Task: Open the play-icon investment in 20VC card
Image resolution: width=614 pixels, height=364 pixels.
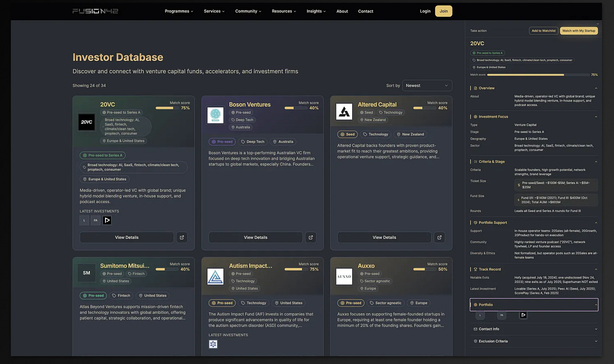Action: (107, 220)
